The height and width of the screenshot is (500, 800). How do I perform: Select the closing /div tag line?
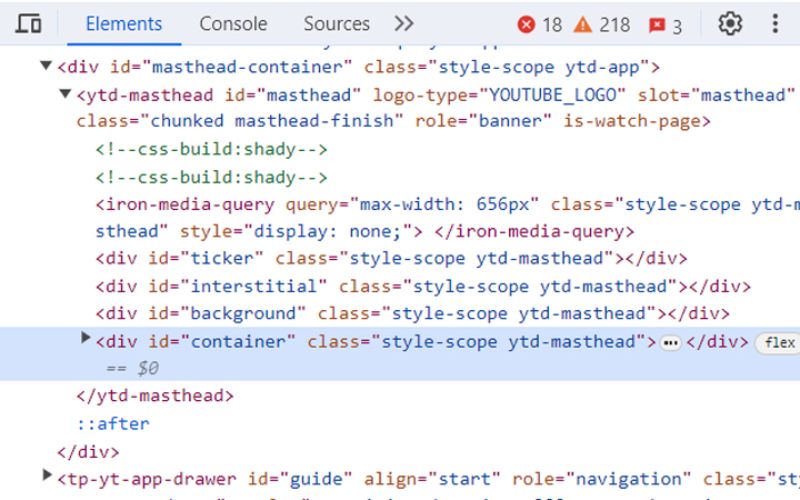pyautogui.click(x=88, y=452)
